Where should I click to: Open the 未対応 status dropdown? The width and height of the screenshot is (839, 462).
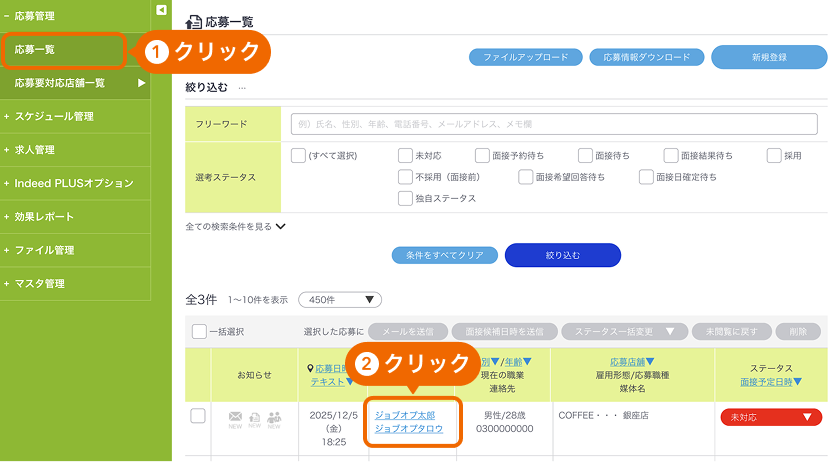click(771, 417)
